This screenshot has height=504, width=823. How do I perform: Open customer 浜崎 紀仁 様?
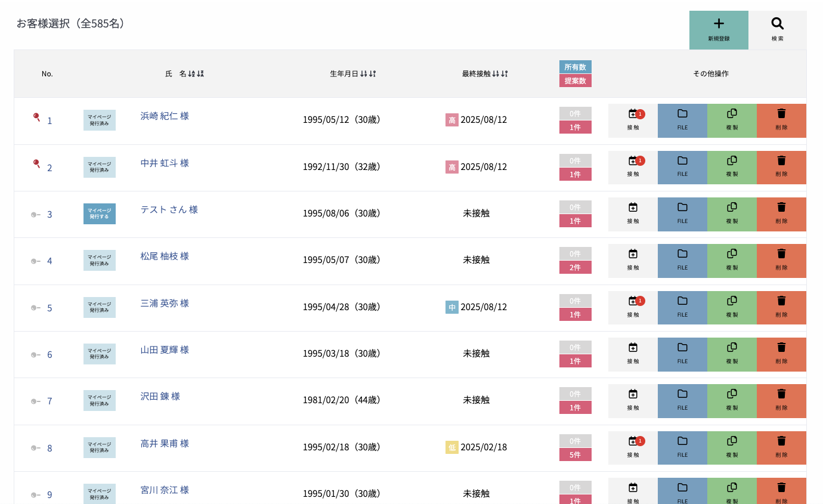pyautogui.click(x=165, y=116)
